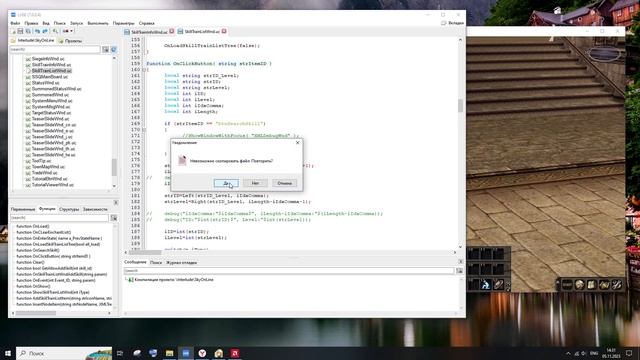This screenshot has width=640, height=360.
Task: Click the file tree search field
Action: point(55,49)
